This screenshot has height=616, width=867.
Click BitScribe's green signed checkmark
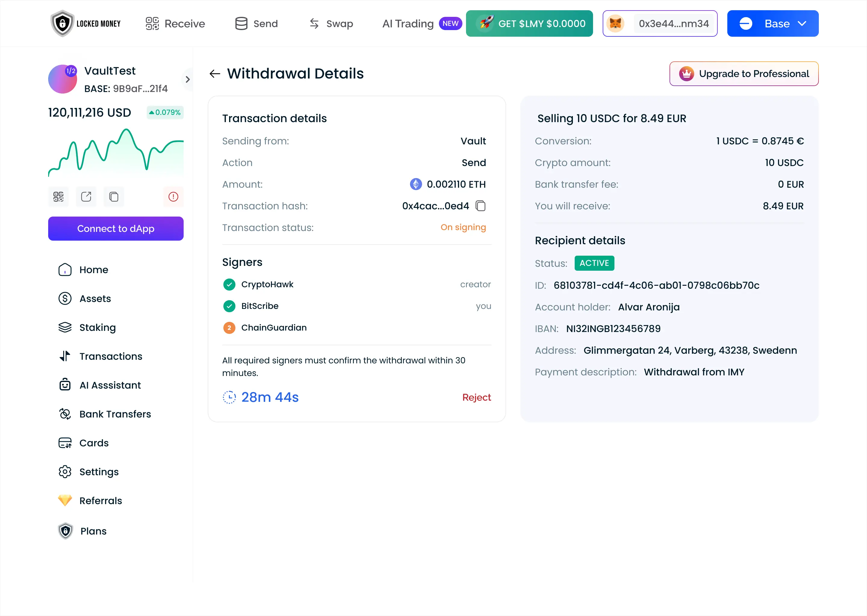pos(229,306)
